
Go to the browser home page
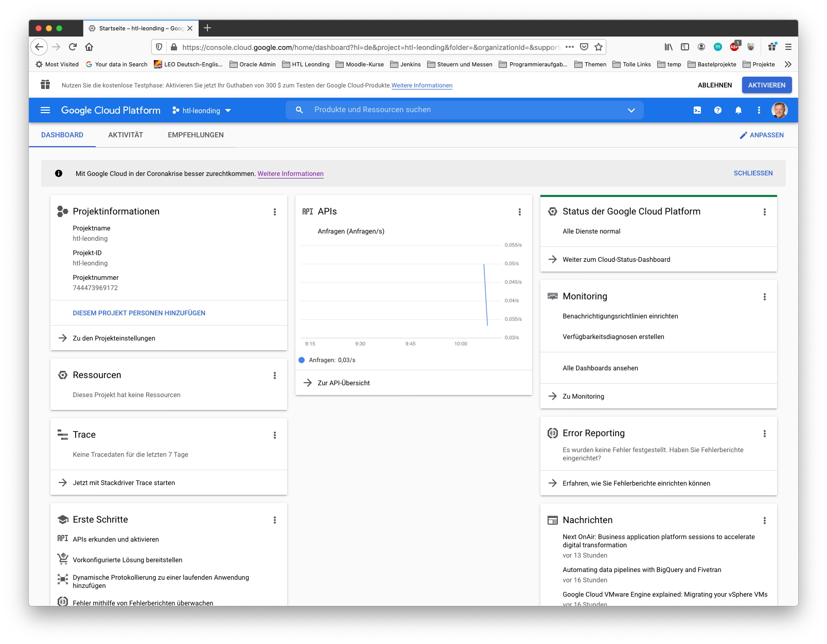coord(89,47)
